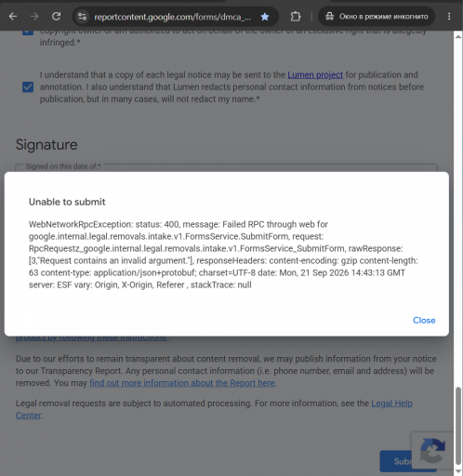This screenshot has height=476, width=463.
Task: Click the vertical scrollbar thumb
Action: (x=458, y=426)
